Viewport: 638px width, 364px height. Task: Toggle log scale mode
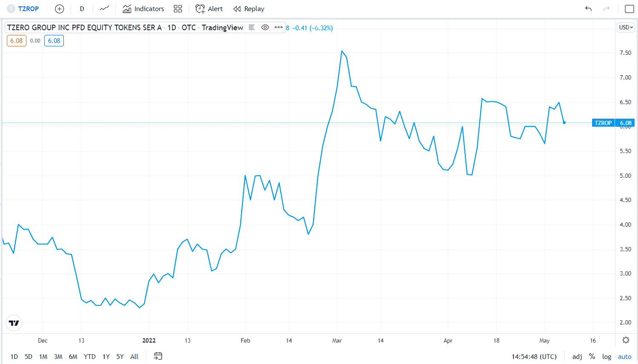607,356
